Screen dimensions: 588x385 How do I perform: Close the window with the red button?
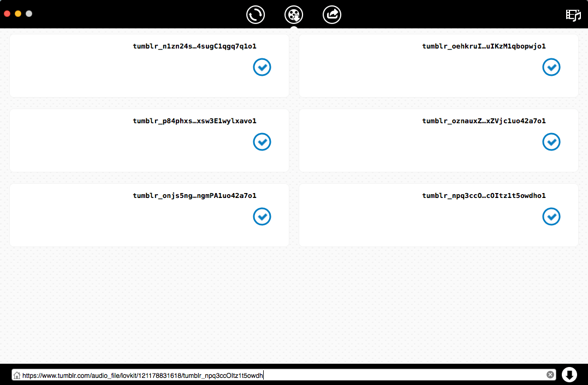point(7,14)
